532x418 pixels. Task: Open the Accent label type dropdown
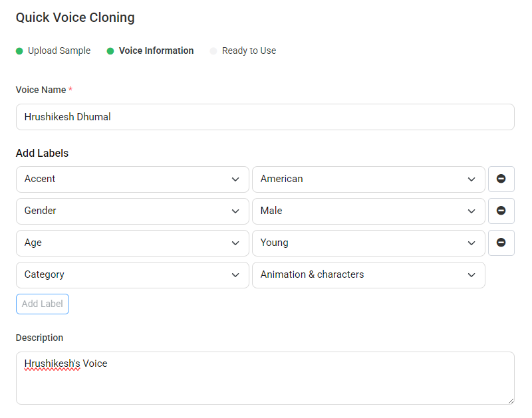[132, 179]
